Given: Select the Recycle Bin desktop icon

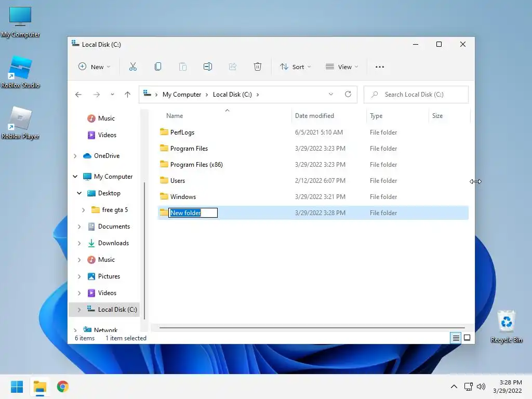Looking at the screenshot, I should [x=507, y=327].
